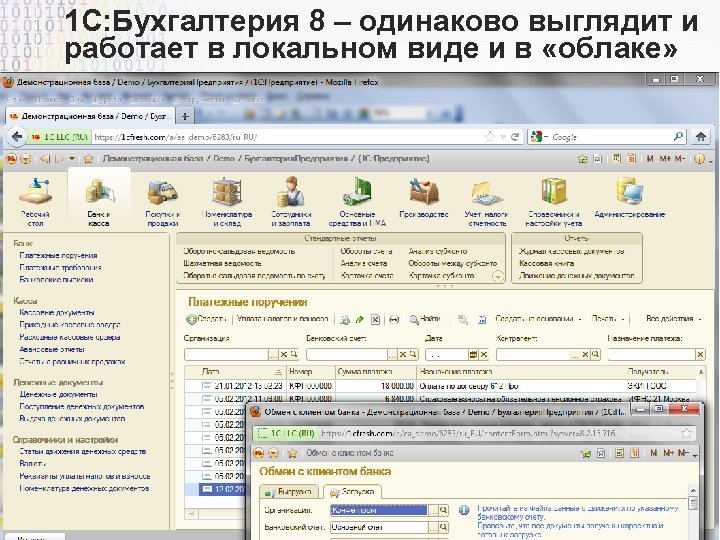This screenshot has width=720, height=540.
Task: Open the Банковский счет filter selection ellipsis button
Action: coord(392,354)
